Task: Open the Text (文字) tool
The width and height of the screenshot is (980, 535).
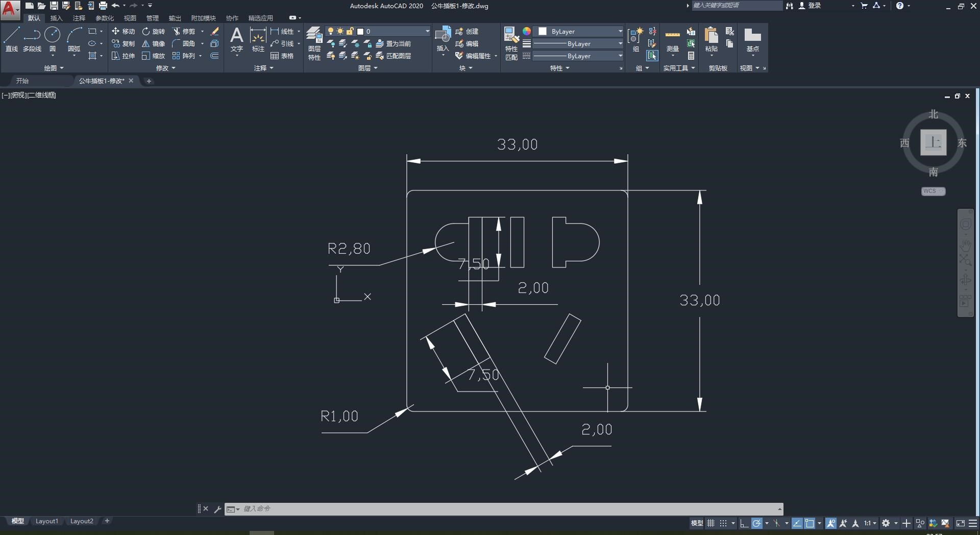Action: point(236,40)
